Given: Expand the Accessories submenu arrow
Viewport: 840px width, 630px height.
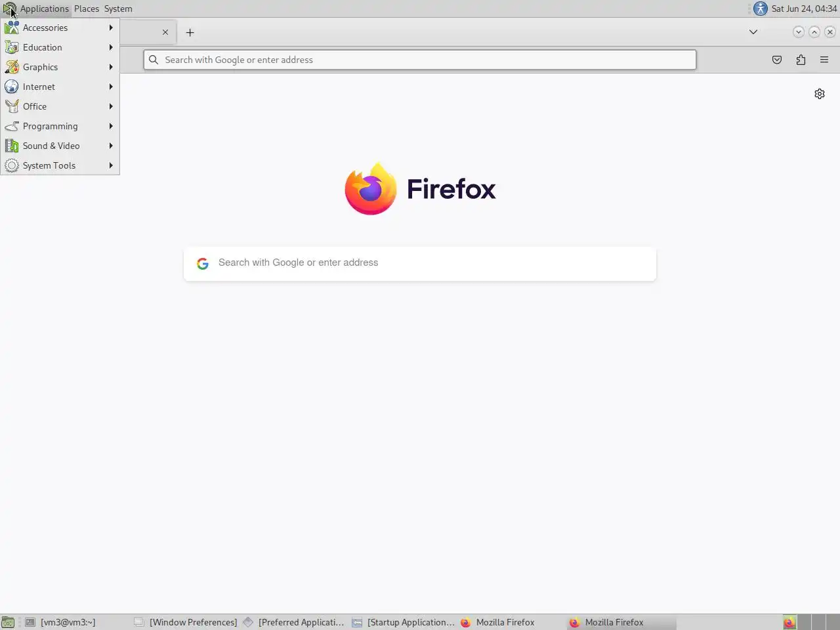Looking at the screenshot, I should coord(111,28).
